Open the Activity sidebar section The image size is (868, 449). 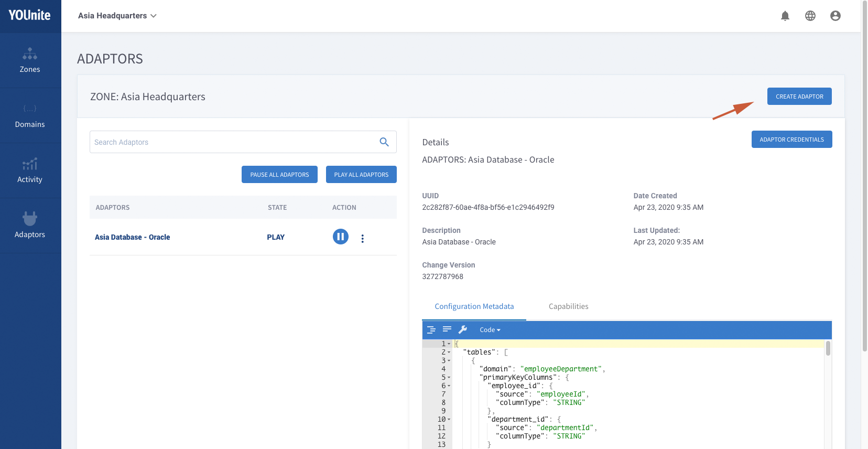pos(30,170)
